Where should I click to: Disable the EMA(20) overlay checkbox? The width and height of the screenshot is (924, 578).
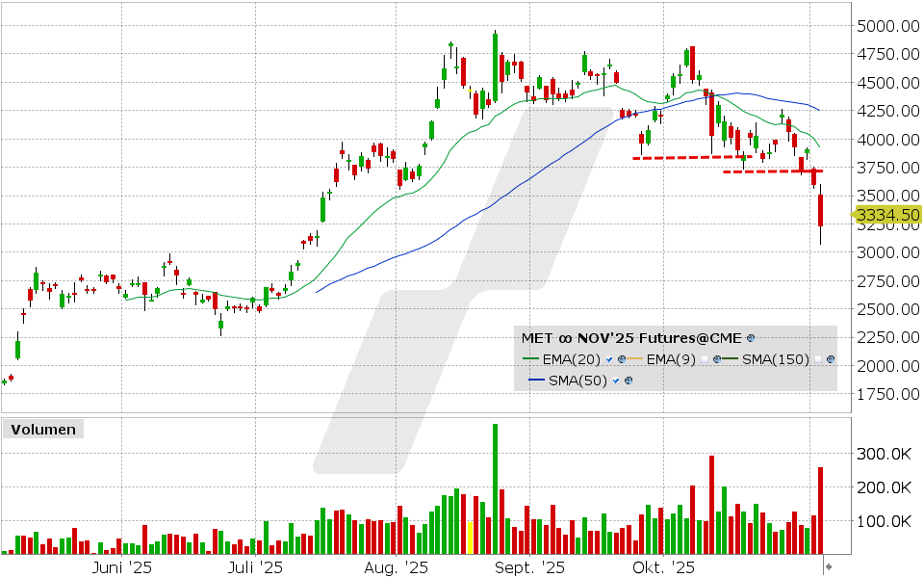pos(609,360)
